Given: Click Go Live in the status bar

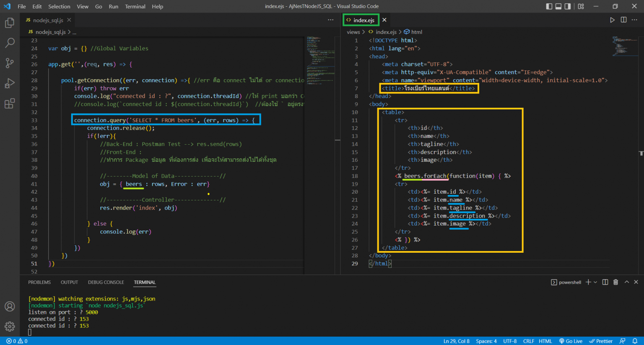Looking at the screenshot, I should coord(571,341).
